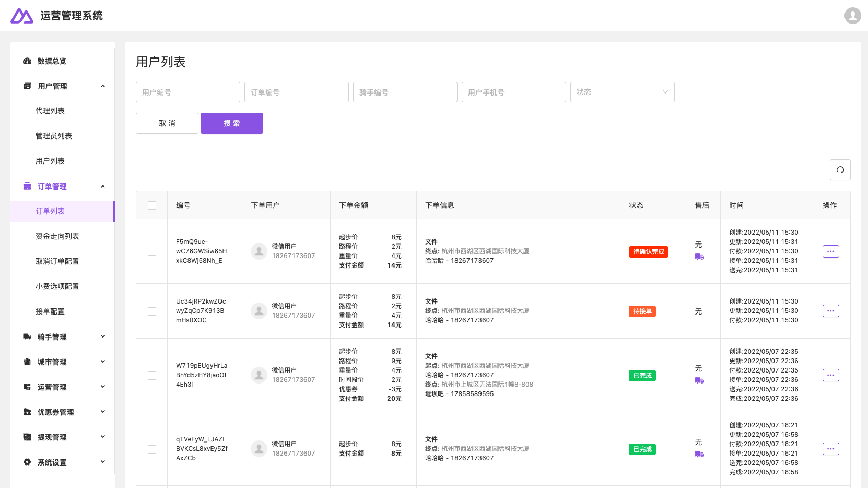Image resolution: width=868 pixels, height=488 pixels.
Task: Click user avatar in order W719pEUgyHrLa row
Action: 259,375
